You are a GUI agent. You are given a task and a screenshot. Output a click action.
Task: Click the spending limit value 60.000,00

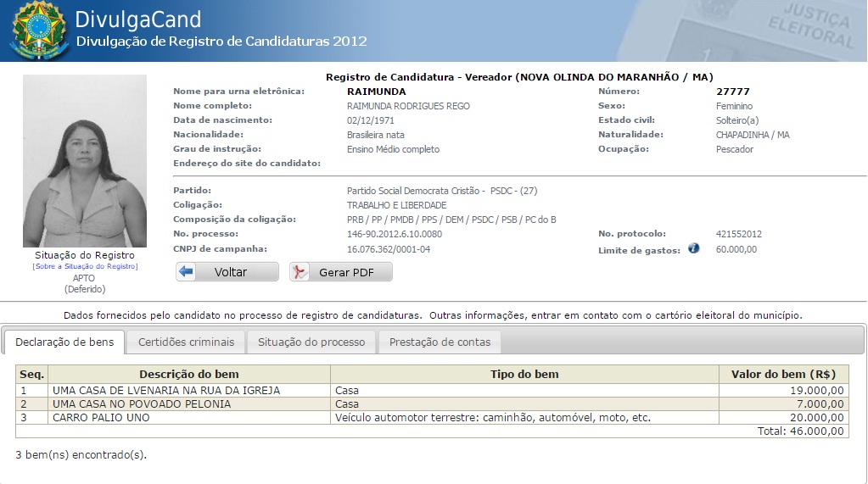point(736,249)
